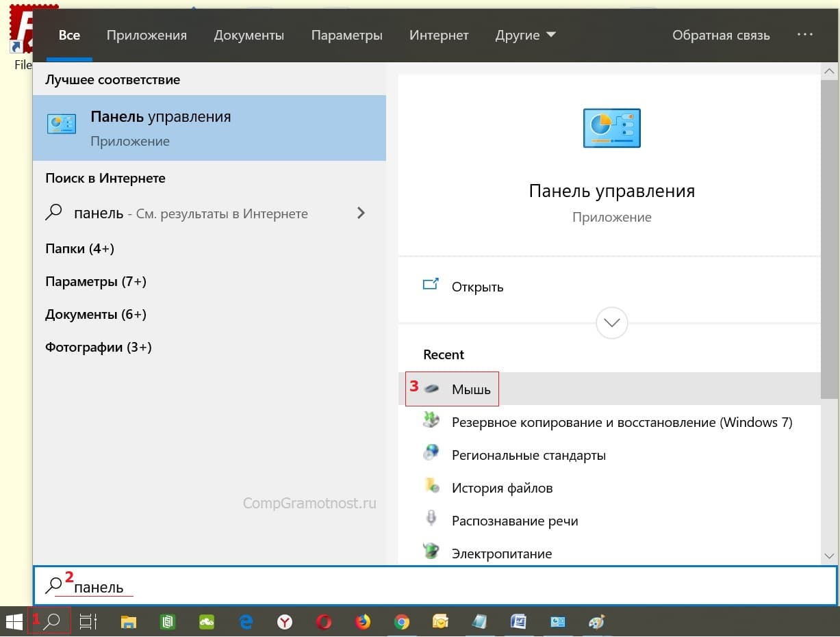The width and height of the screenshot is (840, 637).
Task: Expand more actions with the circular chevron
Action: tap(611, 322)
